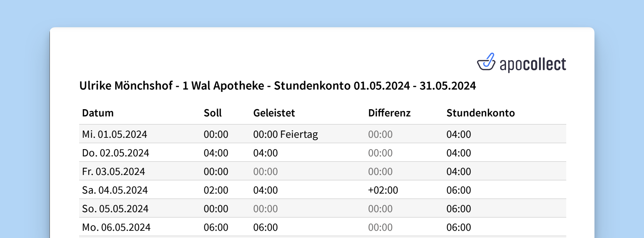Select the Geleistet column header
Screen dimensions: 644x238
point(274,113)
